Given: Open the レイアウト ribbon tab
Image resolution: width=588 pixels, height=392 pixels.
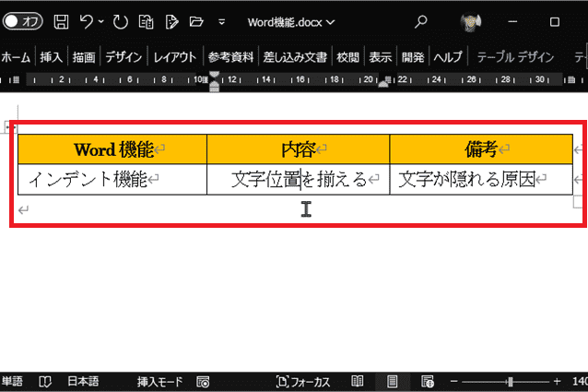Looking at the screenshot, I should click(175, 57).
